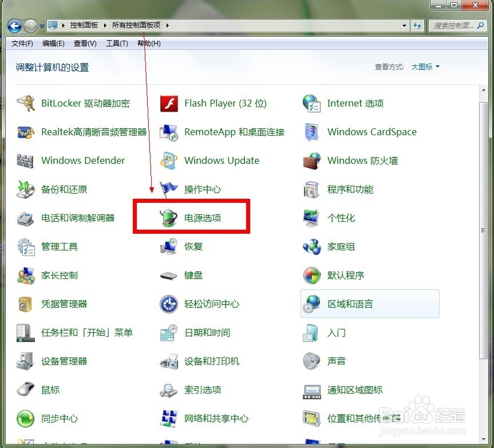Click the 搜索控制面板 search field
The height and width of the screenshot is (448, 494).
pos(453,26)
